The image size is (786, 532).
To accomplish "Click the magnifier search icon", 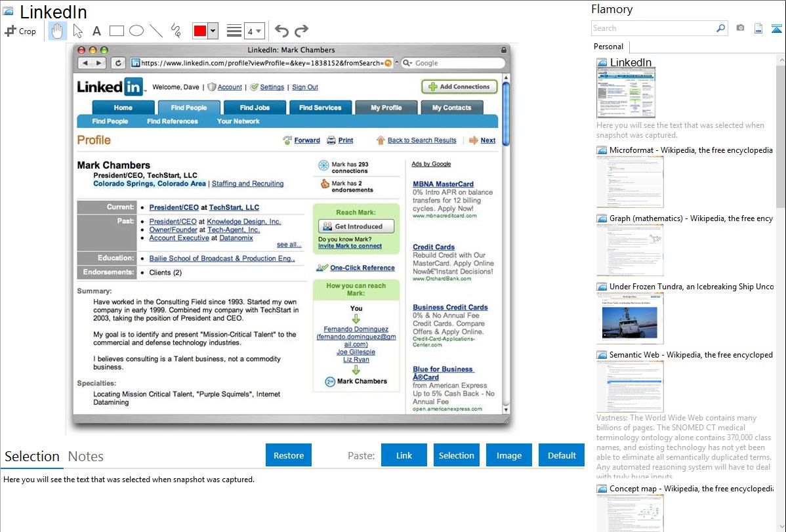I will (x=721, y=28).
